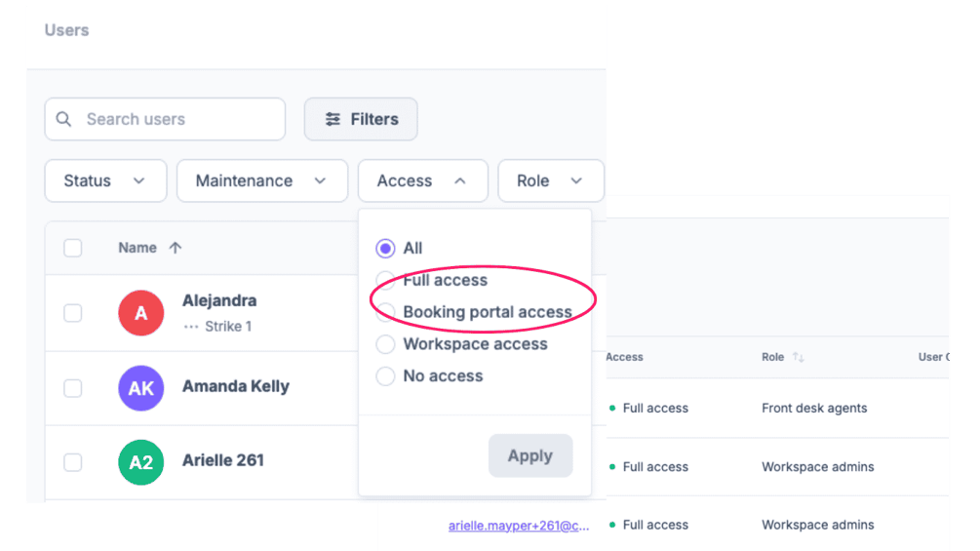This screenshot has height=551, width=980.
Task: Click the sliders icon on Filters button
Action: click(333, 119)
